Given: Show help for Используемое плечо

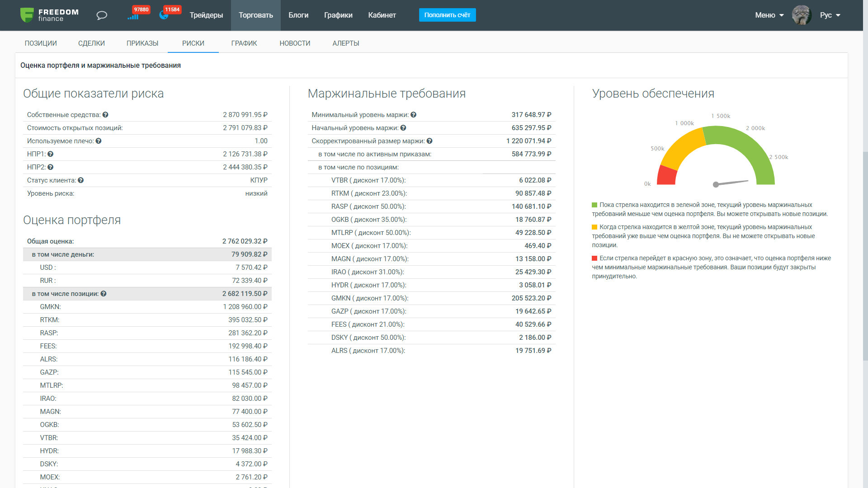Looking at the screenshot, I should (x=99, y=141).
